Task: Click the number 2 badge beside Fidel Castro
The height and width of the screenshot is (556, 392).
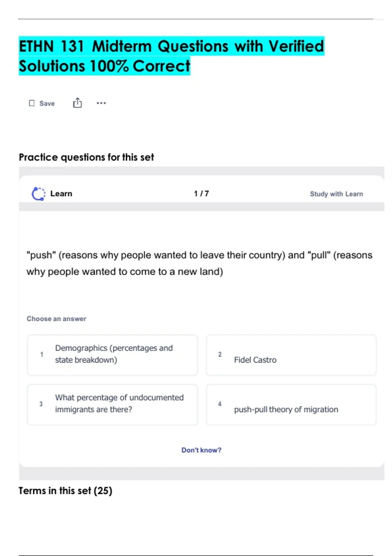Action: [220, 354]
